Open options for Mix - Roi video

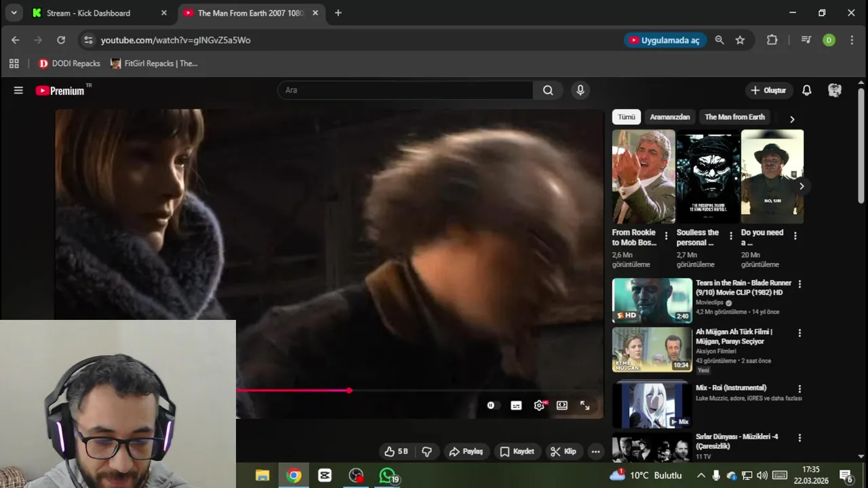(800, 389)
